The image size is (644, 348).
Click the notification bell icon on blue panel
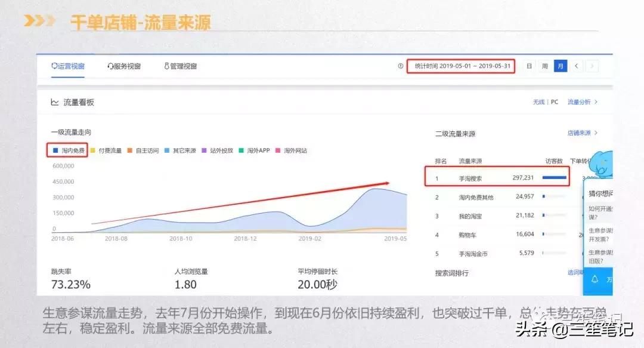tap(596, 279)
